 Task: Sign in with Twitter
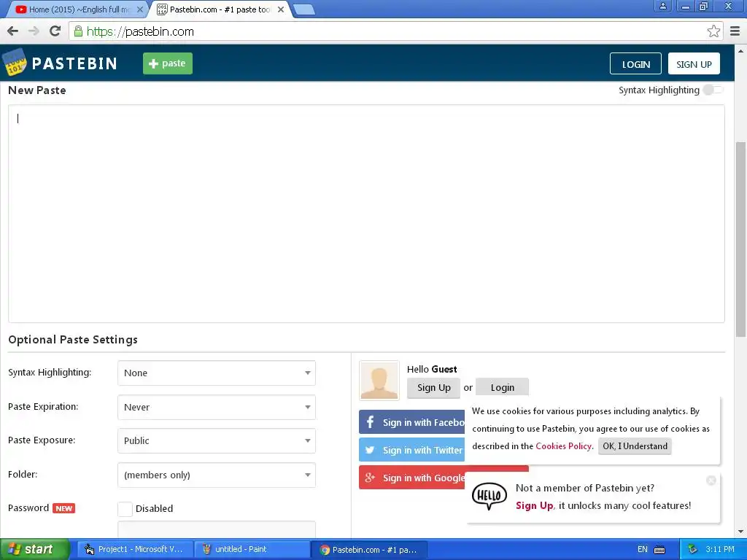[x=411, y=449]
